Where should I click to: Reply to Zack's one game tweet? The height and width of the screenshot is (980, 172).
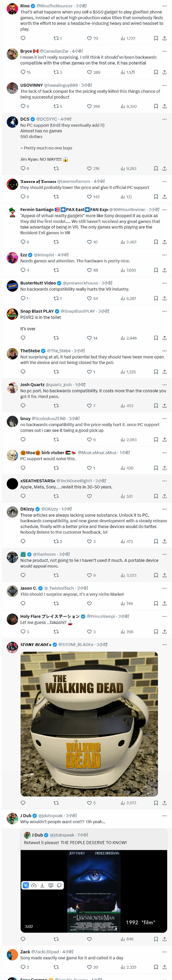tap(23, 967)
